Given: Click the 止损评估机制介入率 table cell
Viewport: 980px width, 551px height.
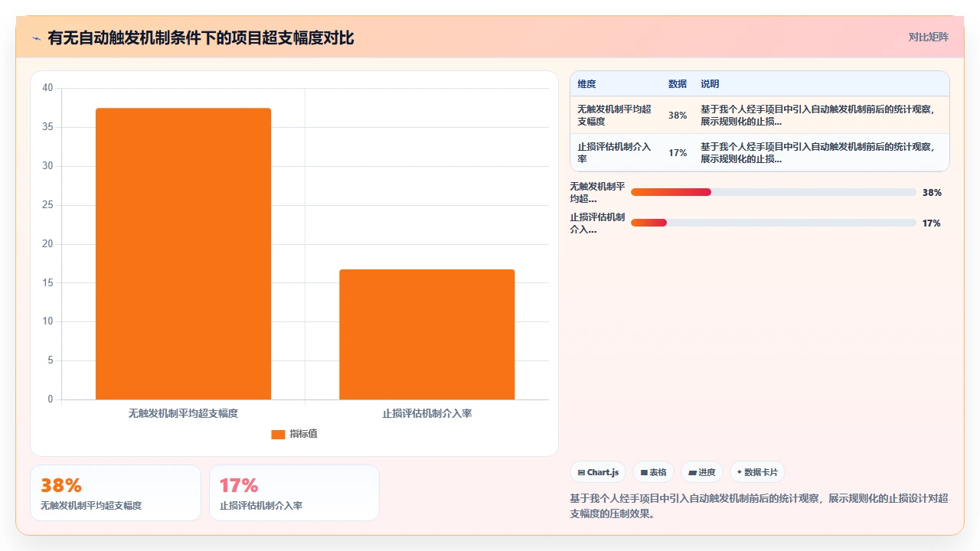Looking at the screenshot, I should pyautogui.click(x=615, y=153).
